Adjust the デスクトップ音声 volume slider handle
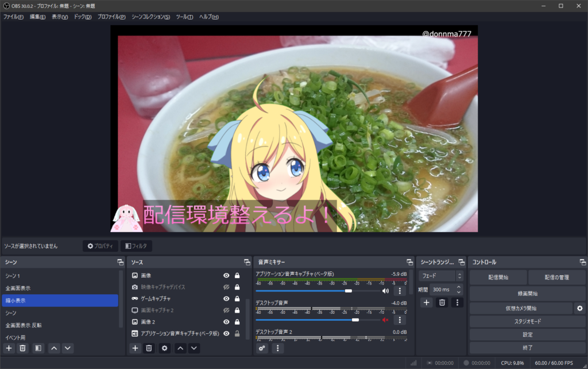588x369 pixels. coord(355,320)
